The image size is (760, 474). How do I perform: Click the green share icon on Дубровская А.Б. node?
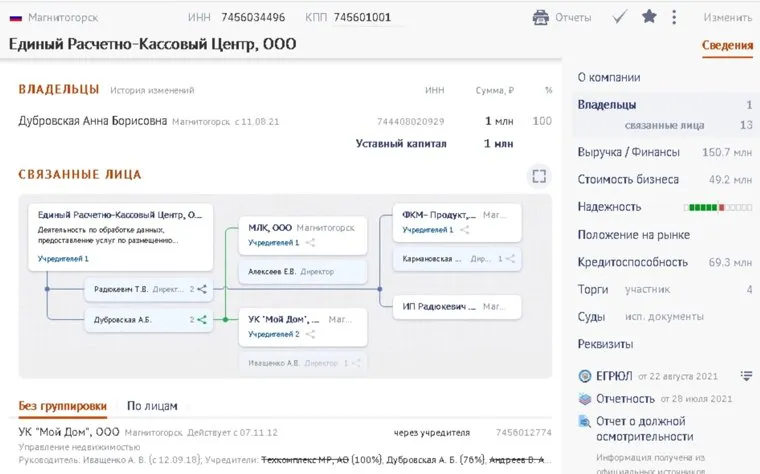[x=203, y=320]
